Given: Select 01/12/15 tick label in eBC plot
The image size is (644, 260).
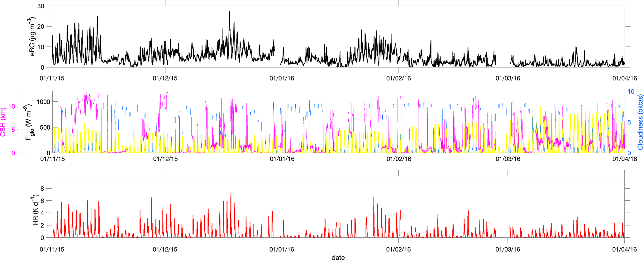Looking at the screenshot, I should pyautogui.click(x=165, y=78).
